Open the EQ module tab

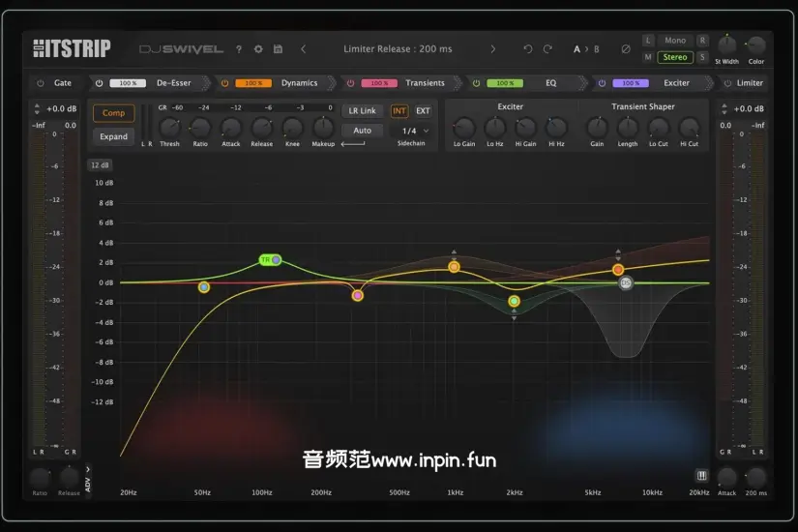tap(550, 83)
